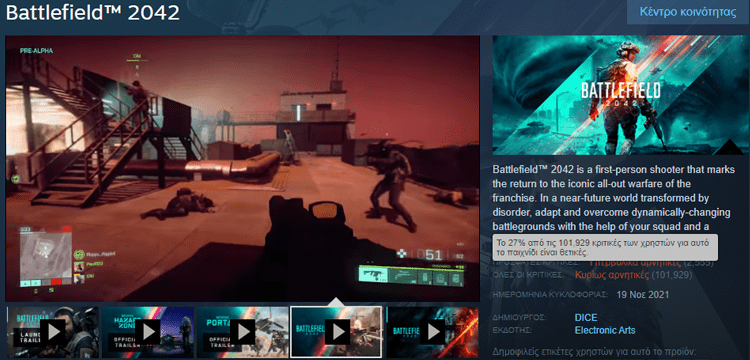Viewport: 750px width, 360px height.
Task: Open the Κυρίως αρνητικές all reviews summary
Action: (x=612, y=275)
